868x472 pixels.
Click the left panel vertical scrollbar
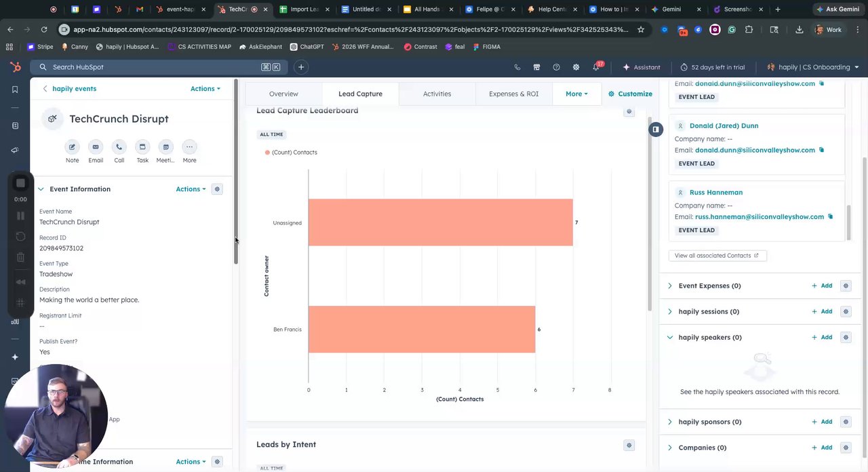click(236, 173)
